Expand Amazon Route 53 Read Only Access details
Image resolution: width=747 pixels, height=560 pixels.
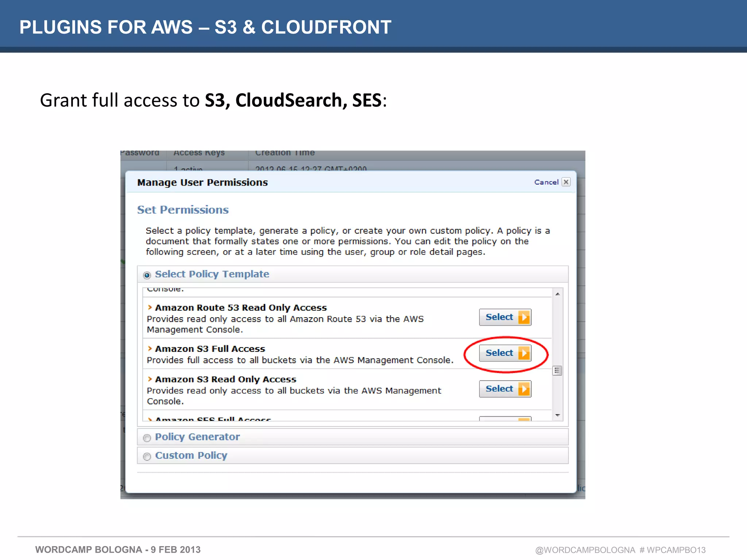point(150,307)
